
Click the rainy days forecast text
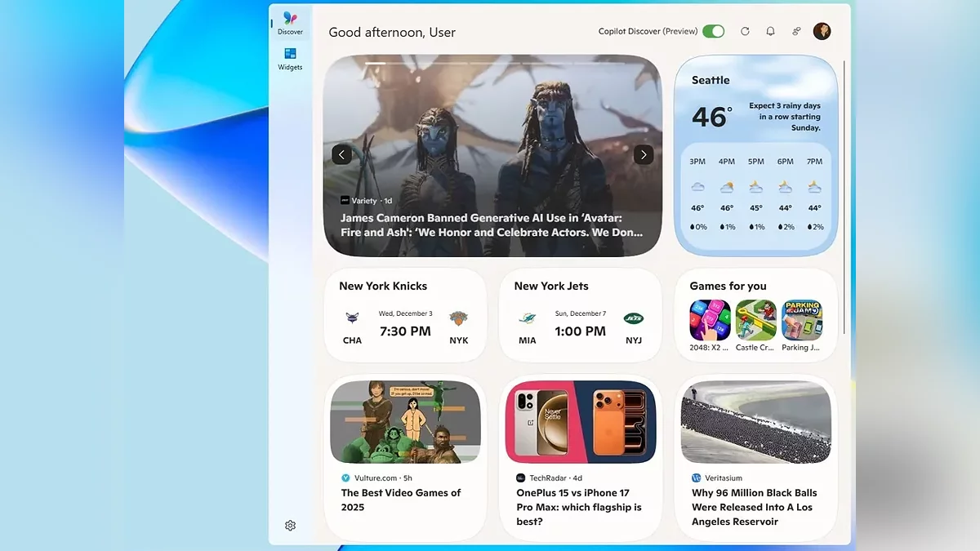(785, 117)
